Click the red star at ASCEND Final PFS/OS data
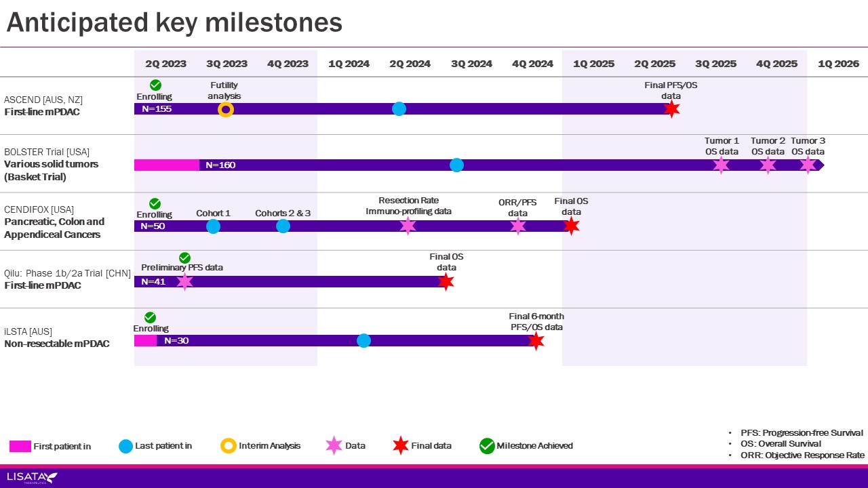868x488 pixels. tap(671, 109)
